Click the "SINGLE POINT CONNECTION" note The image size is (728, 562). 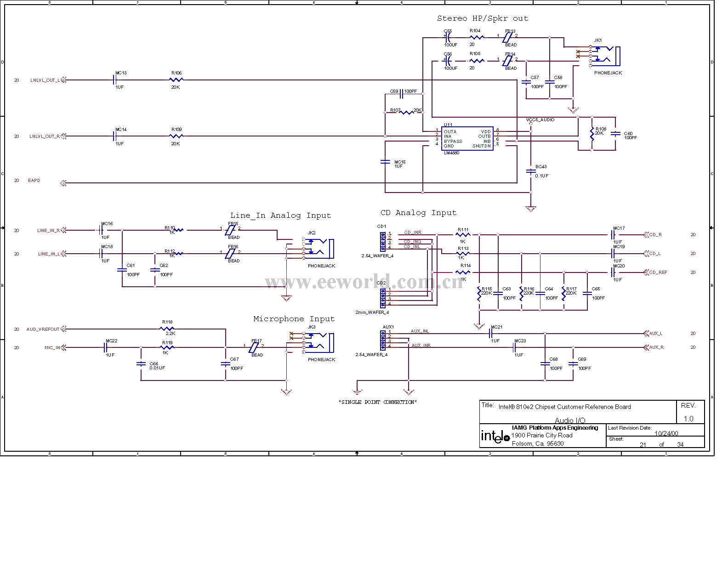pyautogui.click(x=378, y=402)
